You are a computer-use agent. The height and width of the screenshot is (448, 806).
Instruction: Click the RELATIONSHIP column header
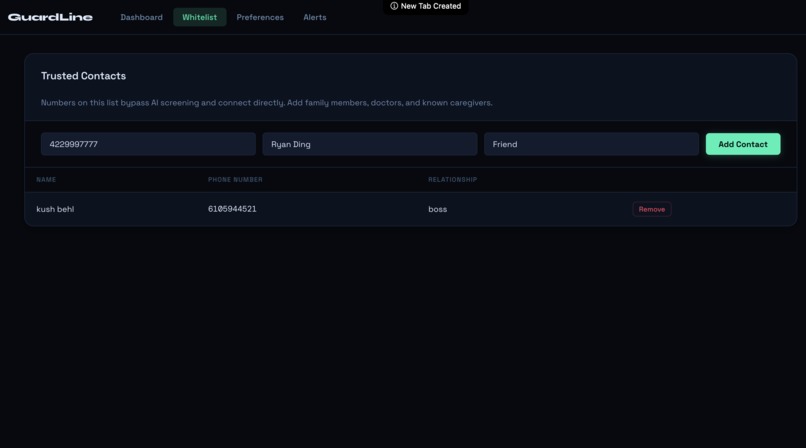(453, 179)
